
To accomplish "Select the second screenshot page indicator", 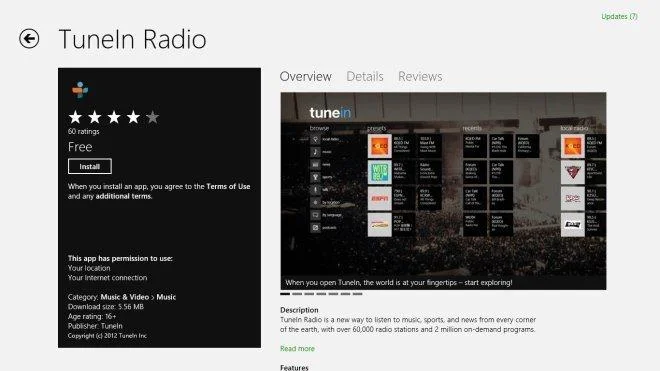I will tap(297, 294).
